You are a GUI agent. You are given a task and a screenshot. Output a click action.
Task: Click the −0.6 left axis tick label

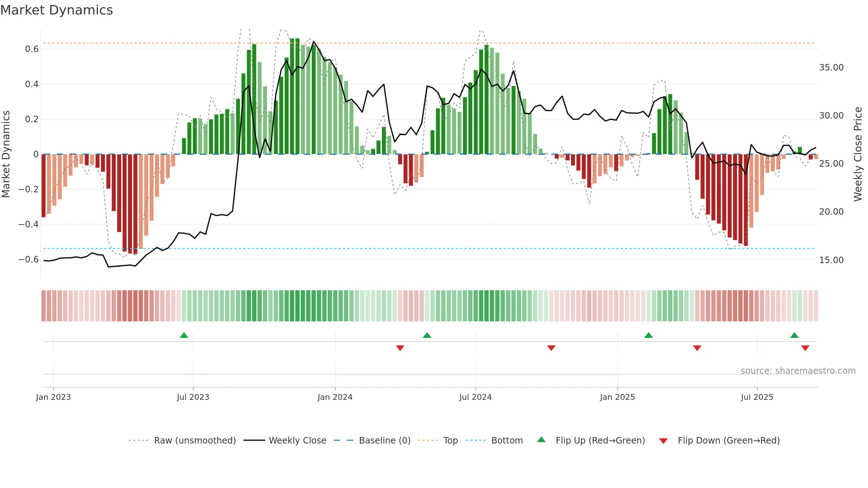[29, 260]
